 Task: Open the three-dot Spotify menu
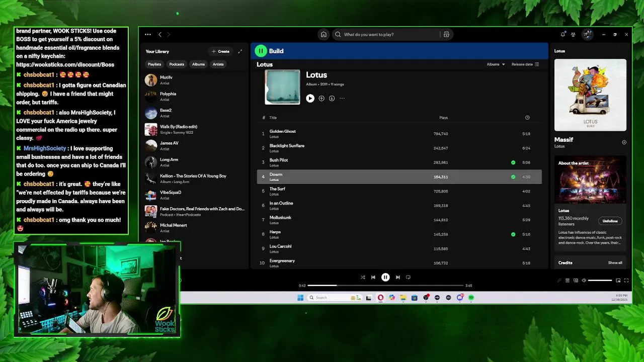[148, 35]
